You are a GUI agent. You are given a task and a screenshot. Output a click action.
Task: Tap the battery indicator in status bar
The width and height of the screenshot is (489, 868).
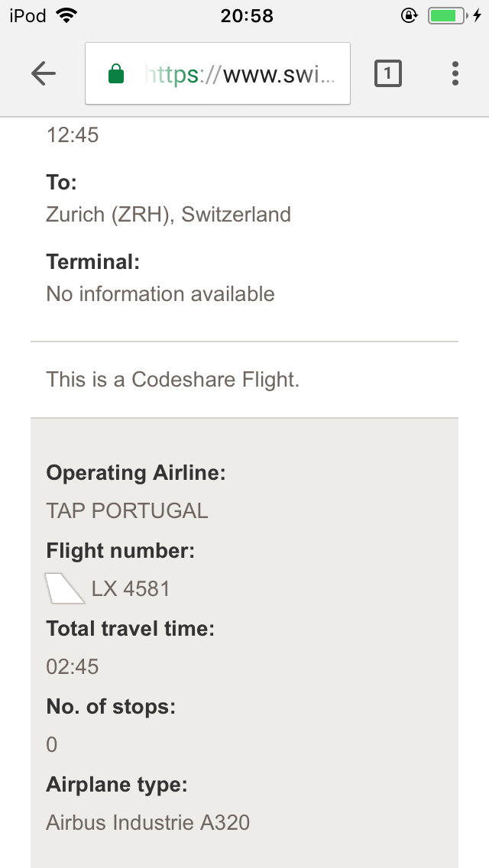(x=446, y=15)
